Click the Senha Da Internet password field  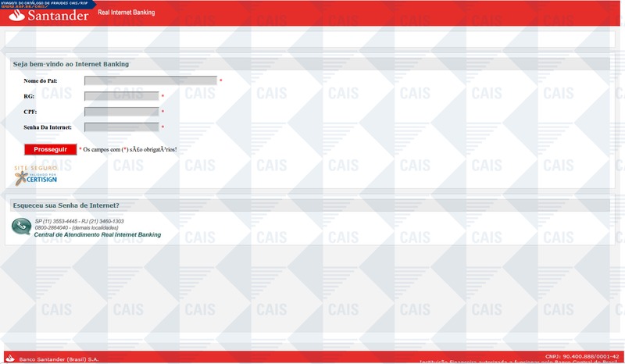pos(121,127)
